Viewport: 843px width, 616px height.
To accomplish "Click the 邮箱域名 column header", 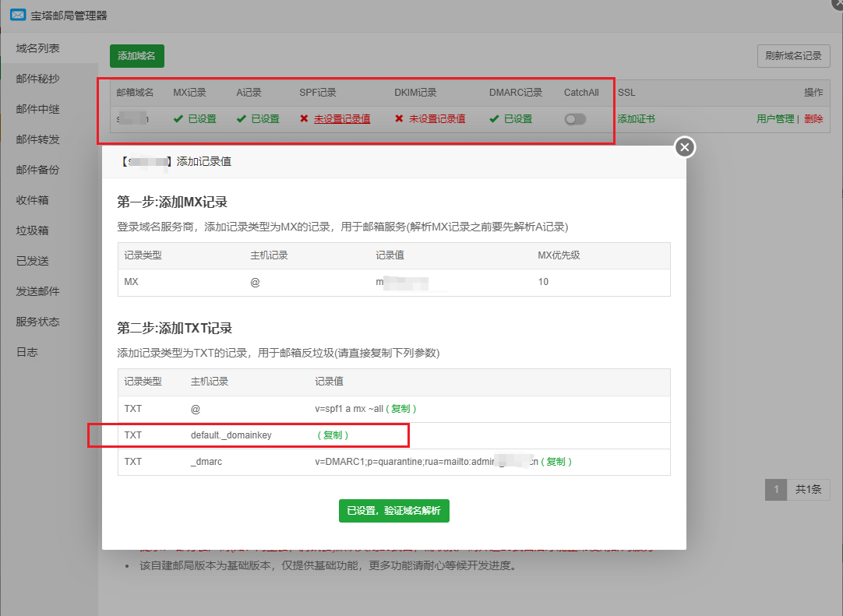I will (x=135, y=93).
